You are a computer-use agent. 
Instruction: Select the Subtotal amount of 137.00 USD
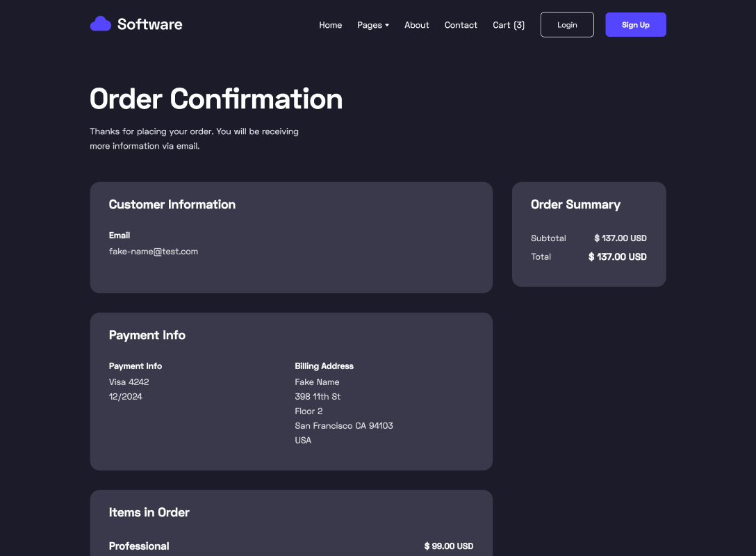(x=620, y=238)
